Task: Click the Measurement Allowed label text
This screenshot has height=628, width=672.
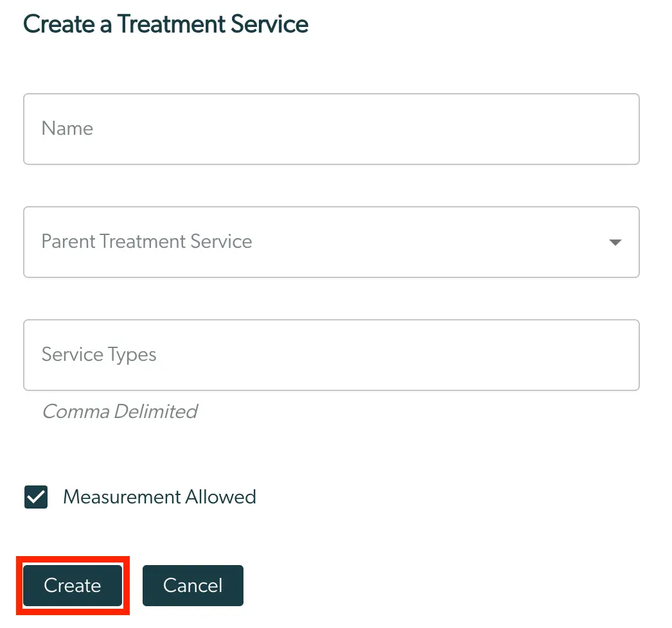Action: (x=159, y=496)
